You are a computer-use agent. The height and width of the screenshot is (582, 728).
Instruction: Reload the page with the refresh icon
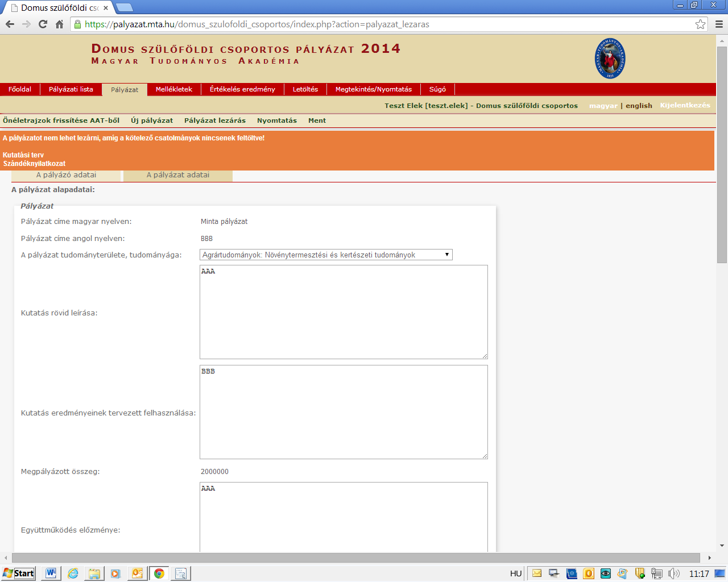coord(43,24)
